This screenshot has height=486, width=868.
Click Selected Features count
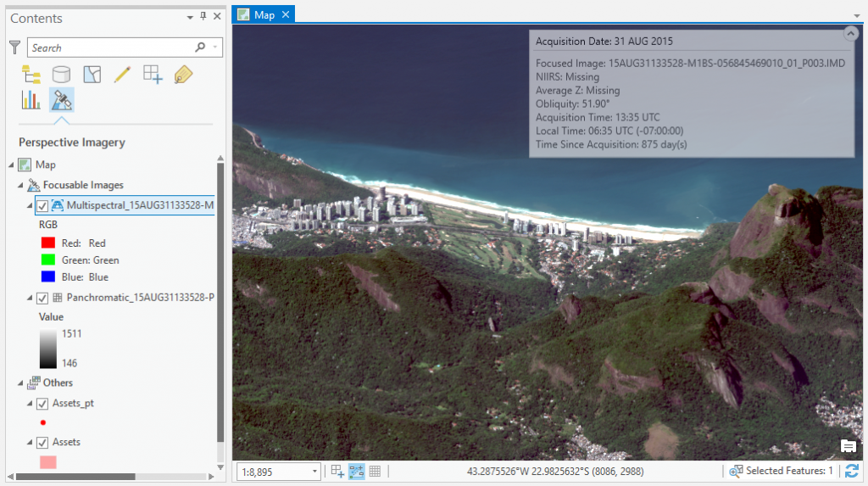(x=781, y=471)
